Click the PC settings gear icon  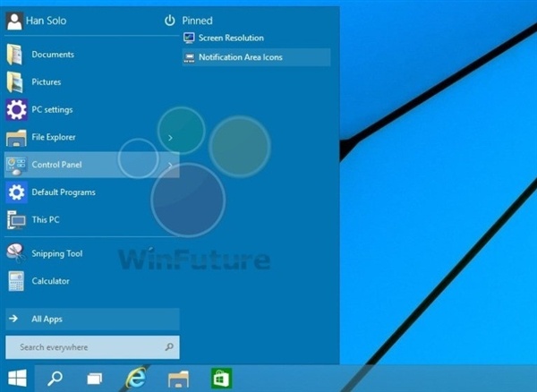[16, 109]
